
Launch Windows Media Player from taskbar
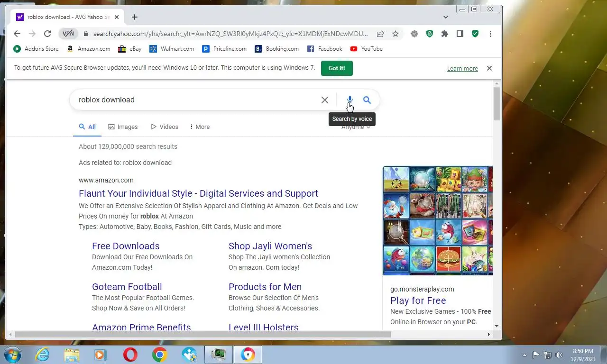(101, 355)
